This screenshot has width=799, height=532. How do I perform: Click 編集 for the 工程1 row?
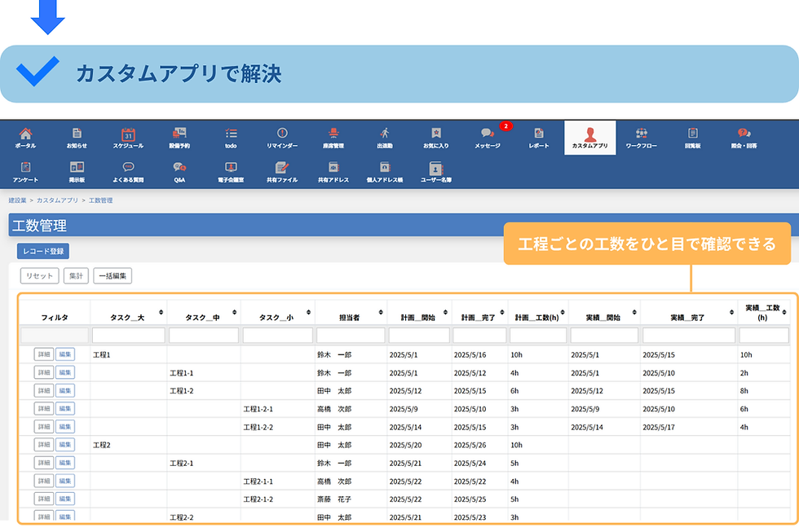coord(65,354)
